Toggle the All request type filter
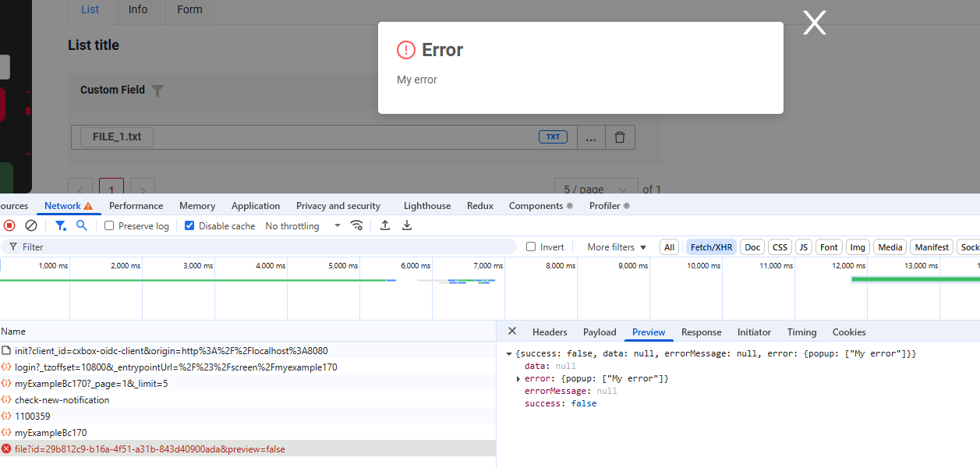 [x=669, y=247]
